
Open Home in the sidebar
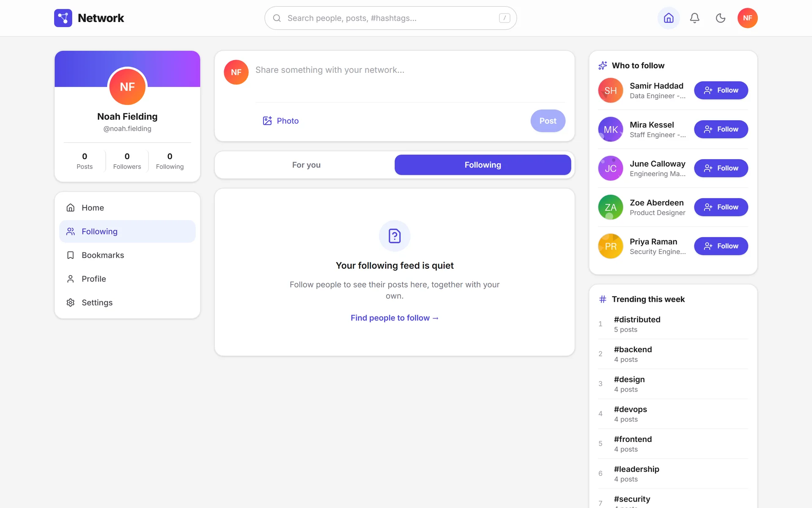127,207
